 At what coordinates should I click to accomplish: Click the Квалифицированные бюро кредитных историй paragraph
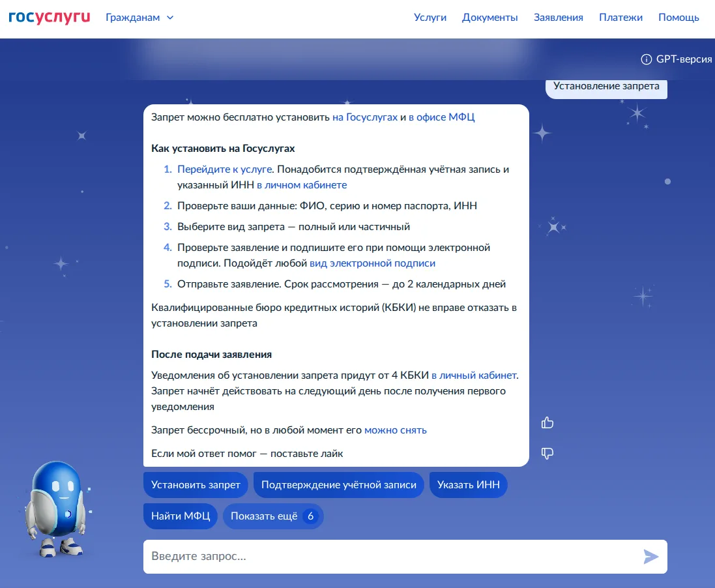point(334,316)
